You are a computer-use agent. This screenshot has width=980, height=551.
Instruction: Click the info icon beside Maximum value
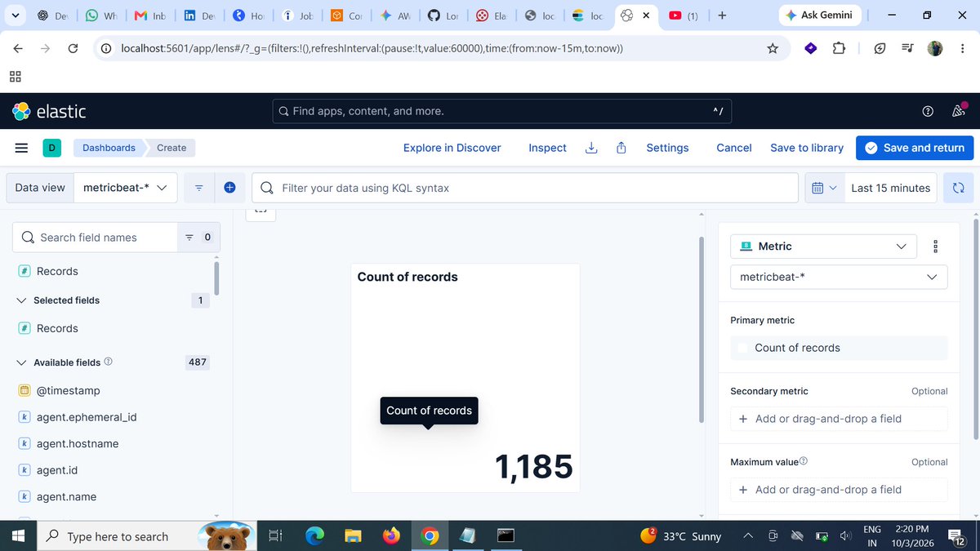(804, 461)
